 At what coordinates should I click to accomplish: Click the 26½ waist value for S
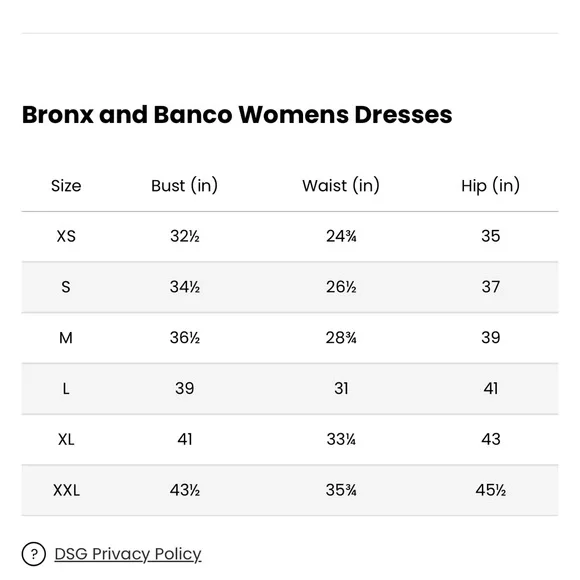pos(341,287)
